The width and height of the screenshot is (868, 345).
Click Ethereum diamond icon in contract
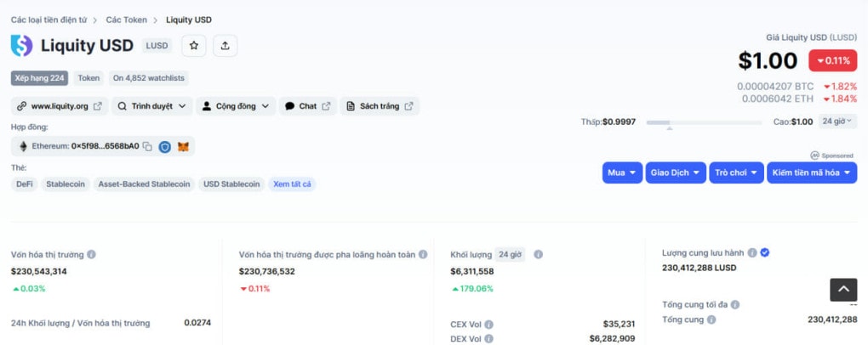pyautogui.click(x=23, y=146)
